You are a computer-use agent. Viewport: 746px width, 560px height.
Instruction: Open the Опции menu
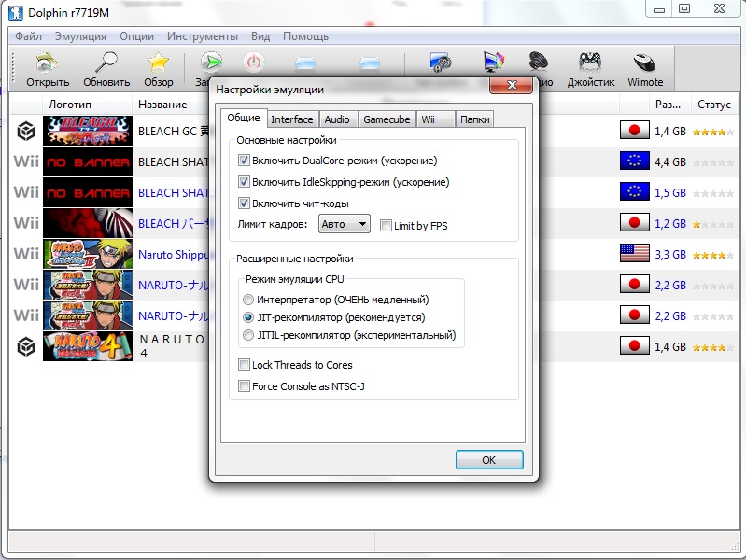136,36
